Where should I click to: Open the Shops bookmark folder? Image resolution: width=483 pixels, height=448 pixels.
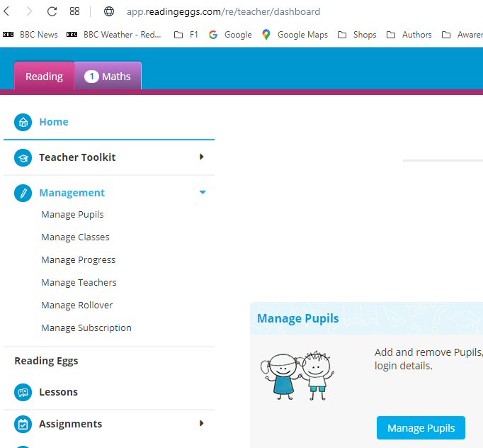[357, 35]
